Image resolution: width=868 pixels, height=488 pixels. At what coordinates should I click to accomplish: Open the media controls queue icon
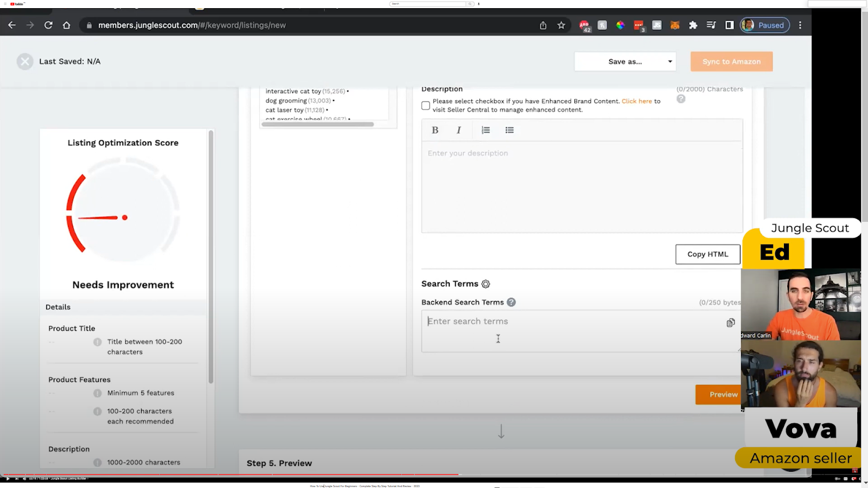click(x=711, y=25)
